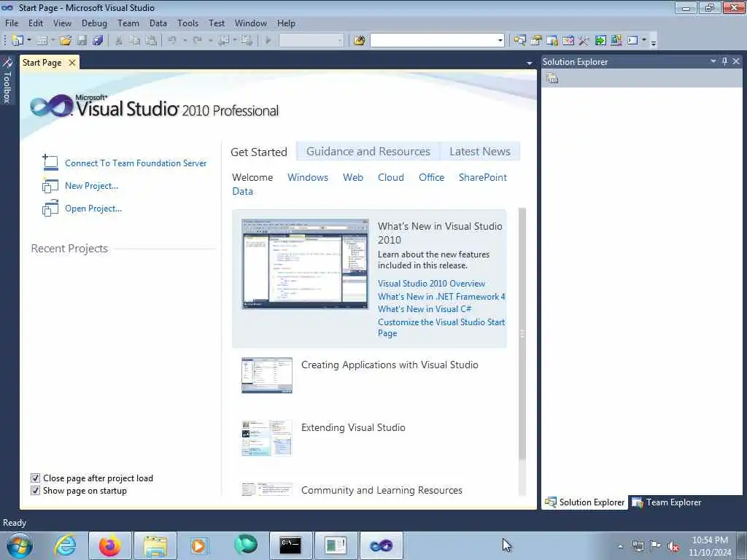Click the New Project toolbar icon
Screen dimensions: 747x560
click(18, 41)
